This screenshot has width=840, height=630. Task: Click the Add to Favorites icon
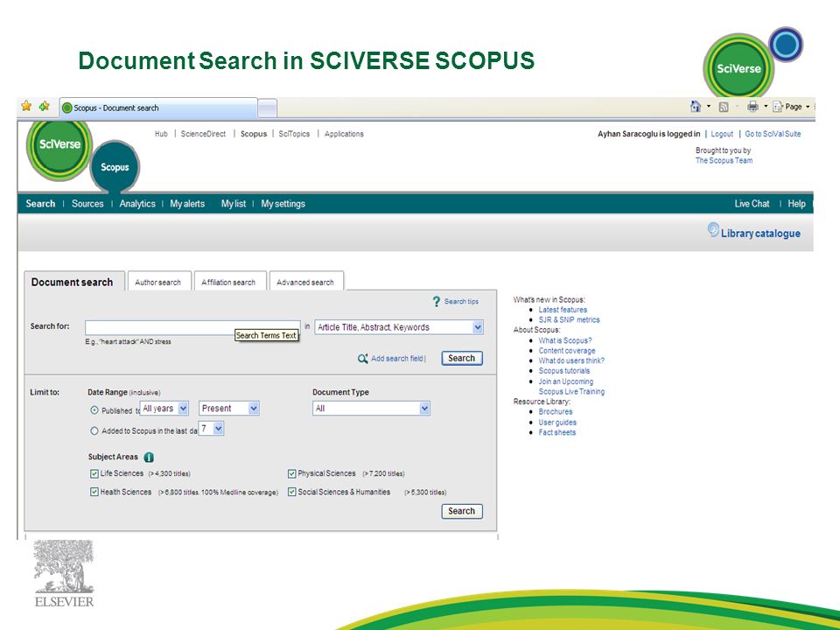click(45, 106)
